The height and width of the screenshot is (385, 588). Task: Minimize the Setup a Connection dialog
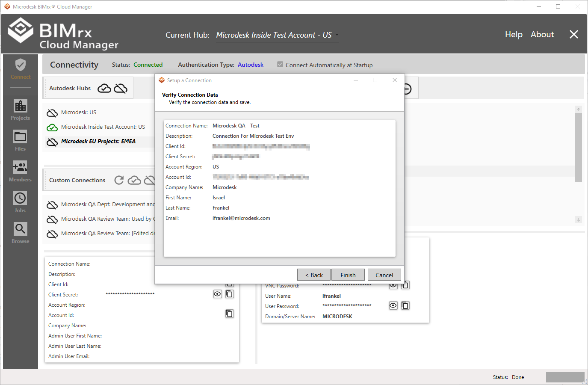pos(355,80)
